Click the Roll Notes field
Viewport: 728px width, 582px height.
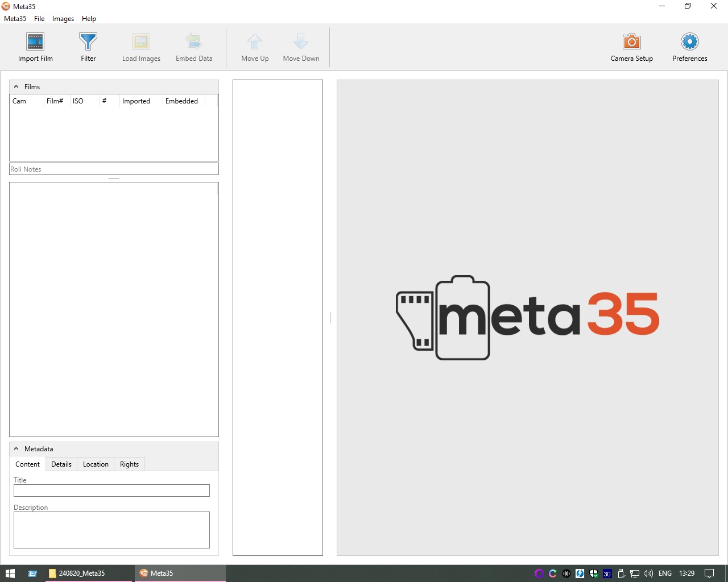(114, 169)
